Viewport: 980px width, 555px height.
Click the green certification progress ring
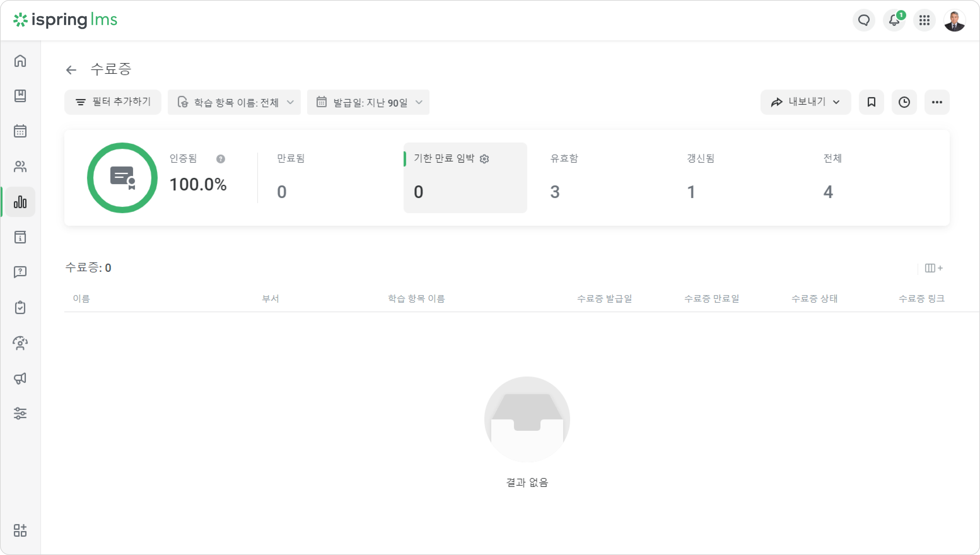pyautogui.click(x=122, y=178)
